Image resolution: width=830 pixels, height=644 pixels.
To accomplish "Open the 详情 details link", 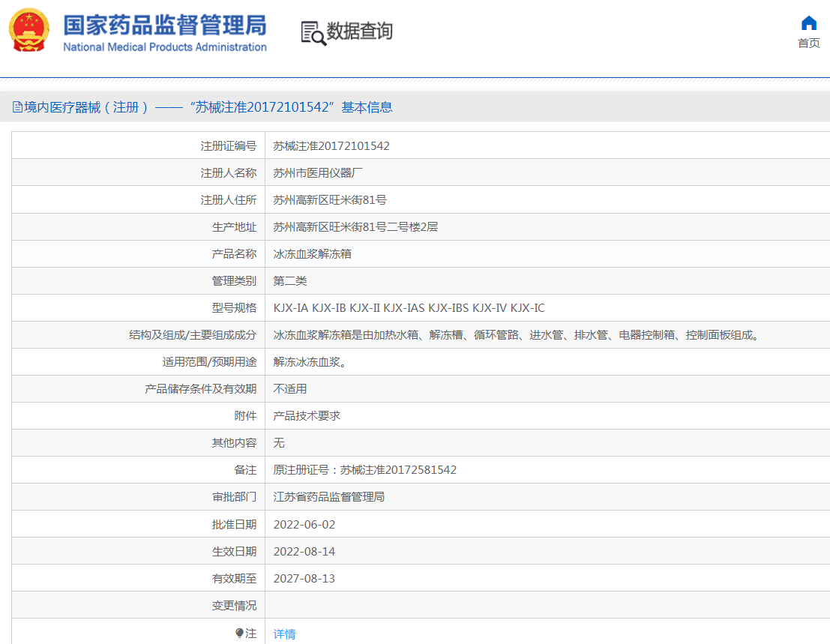I will pos(284,634).
